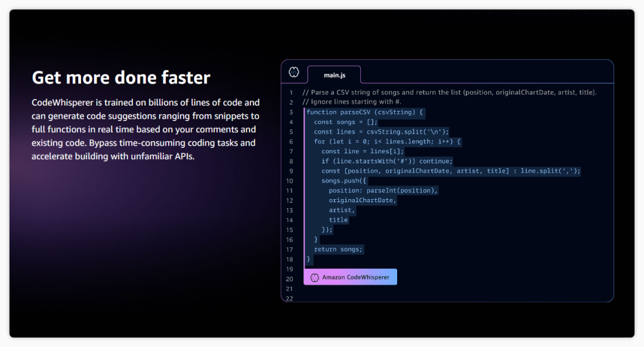Click the logo icon inside Amazon CodeWhisperer badge

[x=315, y=278]
